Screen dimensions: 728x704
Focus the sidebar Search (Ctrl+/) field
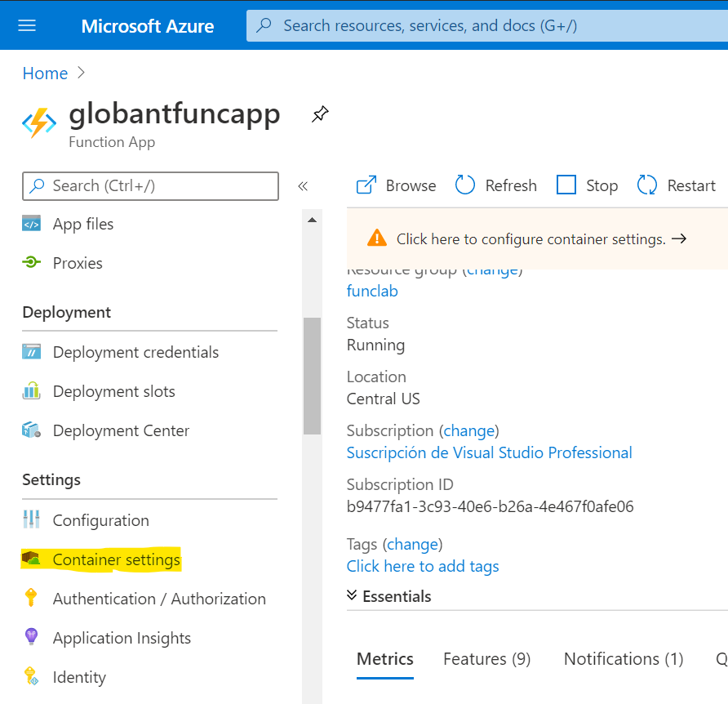(150, 186)
